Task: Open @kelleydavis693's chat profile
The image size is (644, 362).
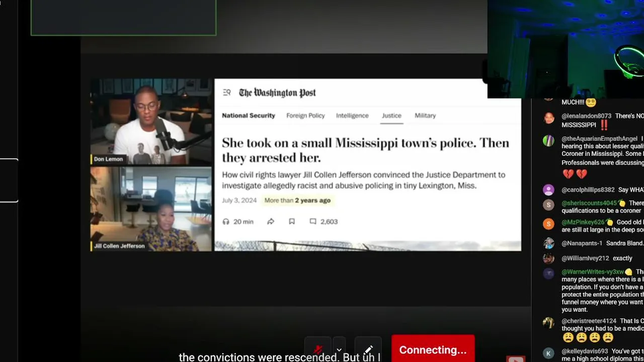Action: [585, 351]
